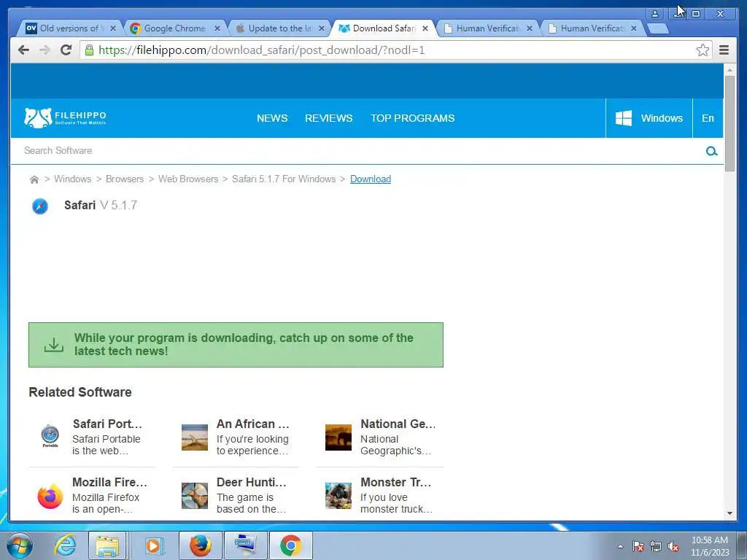This screenshot has height=560, width=747.
Task: Click Safari 5.1.7 For Windows breadcrumb
Action: click(284, 179)
